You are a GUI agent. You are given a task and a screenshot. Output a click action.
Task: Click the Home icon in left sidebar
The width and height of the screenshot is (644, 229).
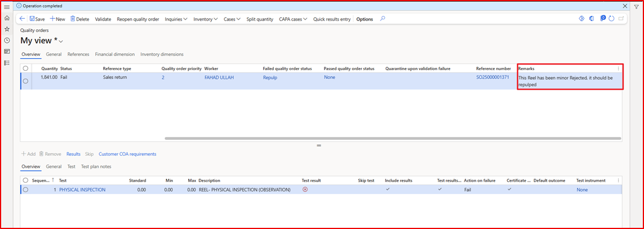tap(7, 18)
